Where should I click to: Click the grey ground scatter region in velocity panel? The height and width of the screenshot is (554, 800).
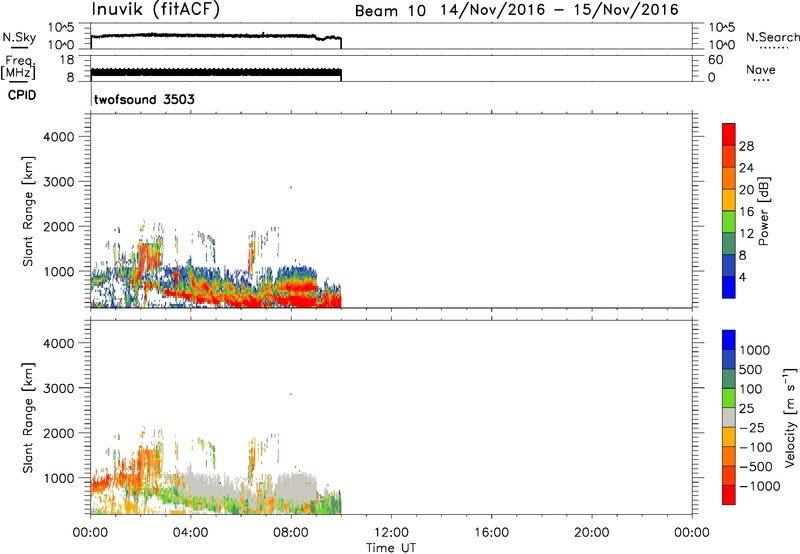[x=295, y=486]
